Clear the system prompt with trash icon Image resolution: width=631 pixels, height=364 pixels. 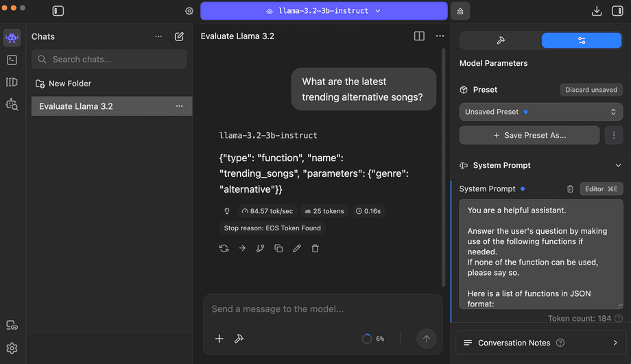[x=570, y=189]
